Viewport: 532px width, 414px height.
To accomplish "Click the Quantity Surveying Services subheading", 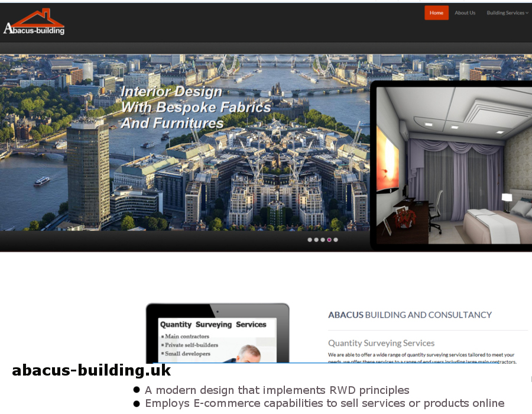I will point(381,343).
